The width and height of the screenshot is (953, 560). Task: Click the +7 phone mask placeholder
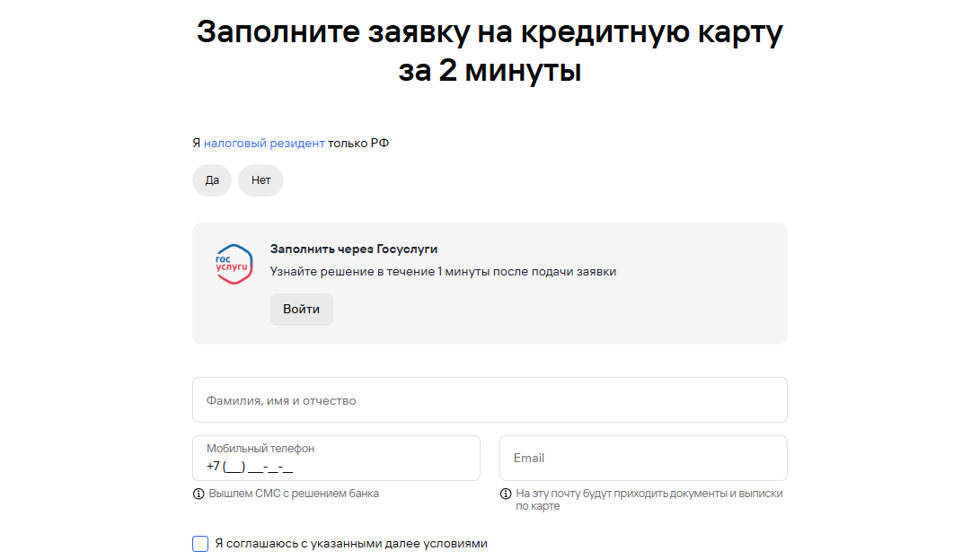(250, 467)
